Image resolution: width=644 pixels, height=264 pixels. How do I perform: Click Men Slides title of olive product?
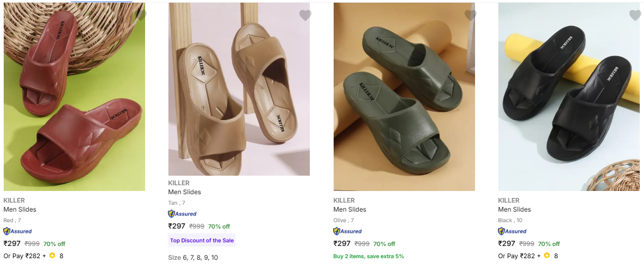point(350,210)
